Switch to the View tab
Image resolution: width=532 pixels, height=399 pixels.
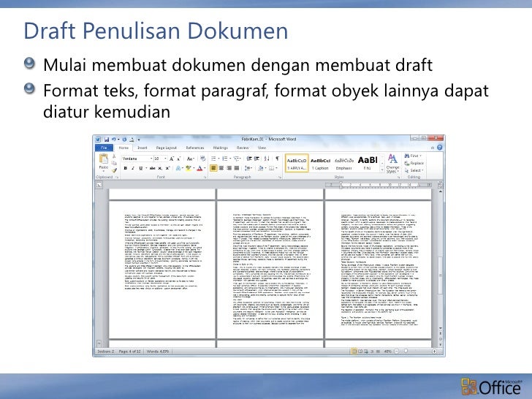pos(262,148)
